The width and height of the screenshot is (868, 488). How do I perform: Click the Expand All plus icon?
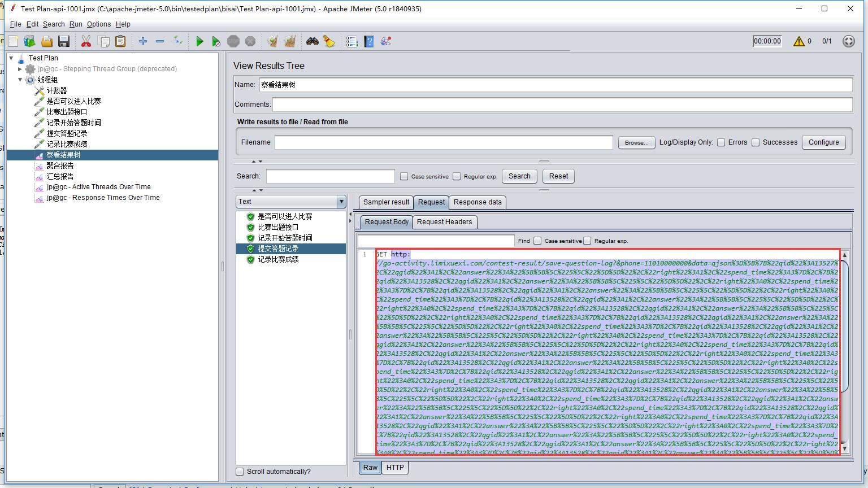[x=143, y=41]
